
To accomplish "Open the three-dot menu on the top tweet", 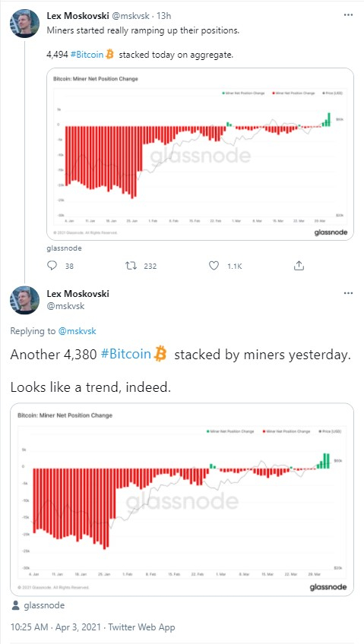I will click(348, 14).
